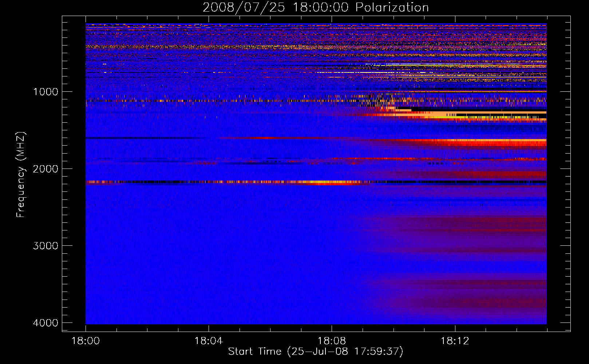The height and width of the screenshot is (364, 589).
Task: Click the 18:12 time tick label
Action: [455, 341]
